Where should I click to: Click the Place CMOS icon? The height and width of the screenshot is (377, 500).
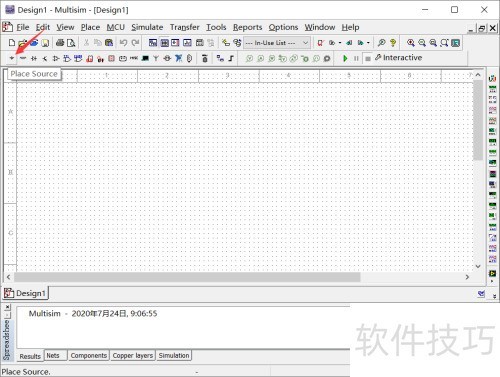[x=78, y=58]
